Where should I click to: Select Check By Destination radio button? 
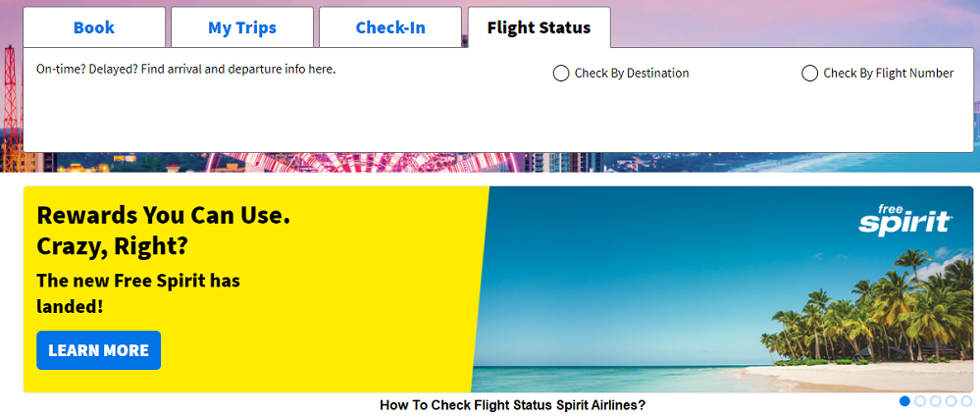(x=561, y=74)
